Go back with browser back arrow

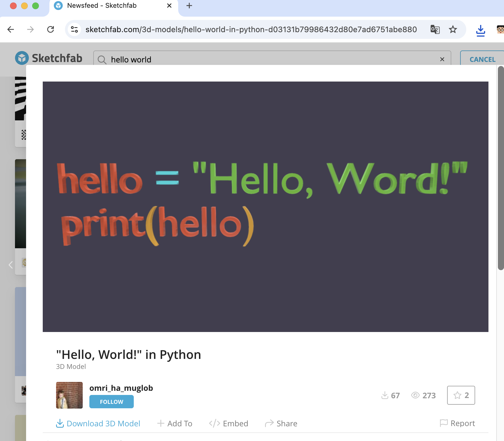coord(11,29)
